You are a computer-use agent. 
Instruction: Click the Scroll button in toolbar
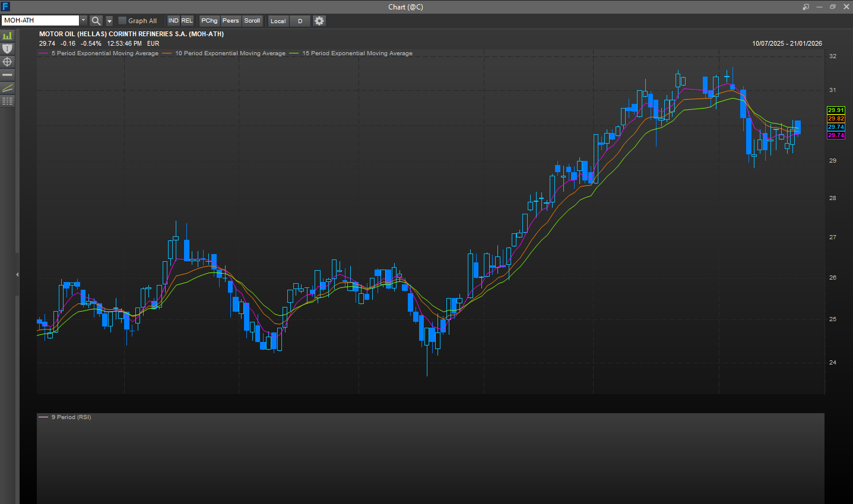[252, 21]
